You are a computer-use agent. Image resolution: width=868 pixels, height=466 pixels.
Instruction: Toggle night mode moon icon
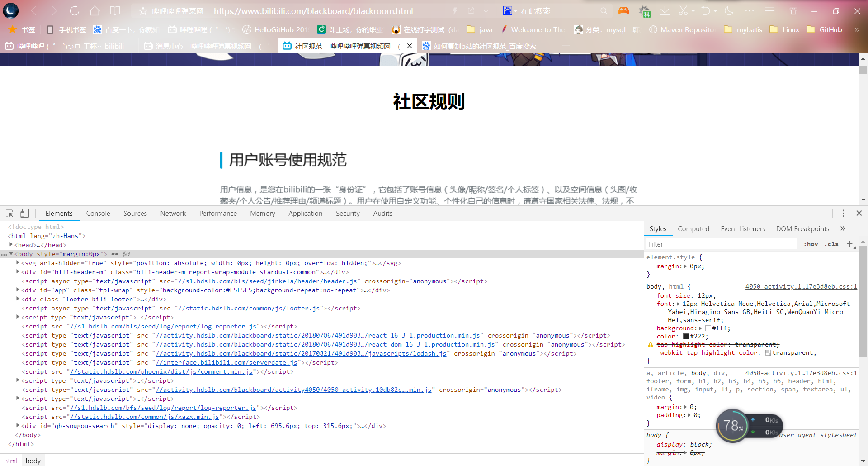729,10
